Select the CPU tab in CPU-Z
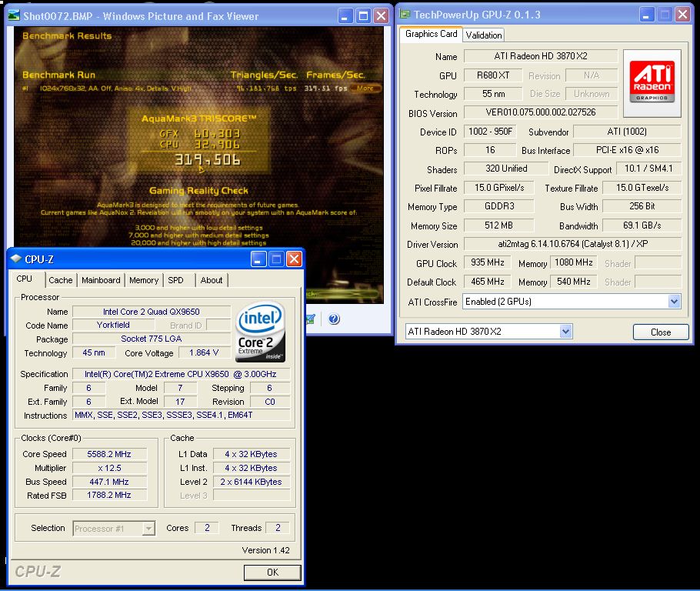The image size is (700, 591). pyautogui.click(x=25, y=279)
